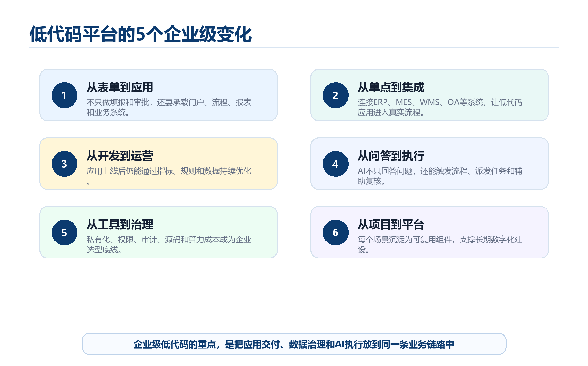The width and height of the screenshot is (588, 366).
Task: Click the heading 从单点到集成
Action: (391, 87)
